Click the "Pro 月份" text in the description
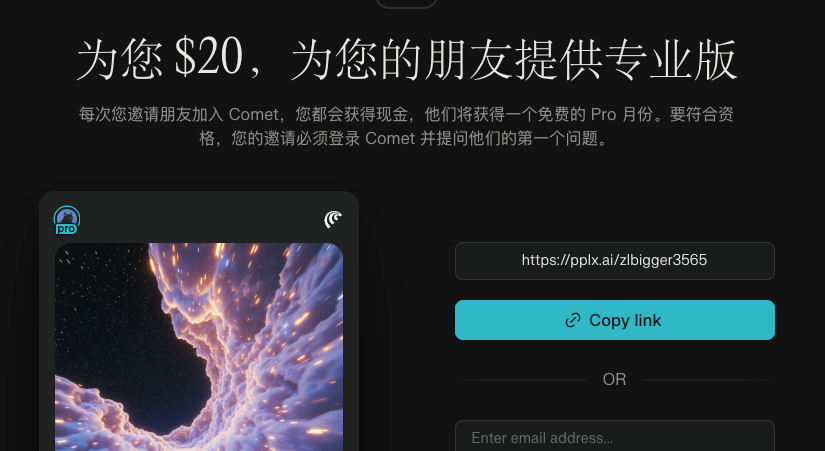The height and width of the screenshot is (451, 825). (622, 114)
